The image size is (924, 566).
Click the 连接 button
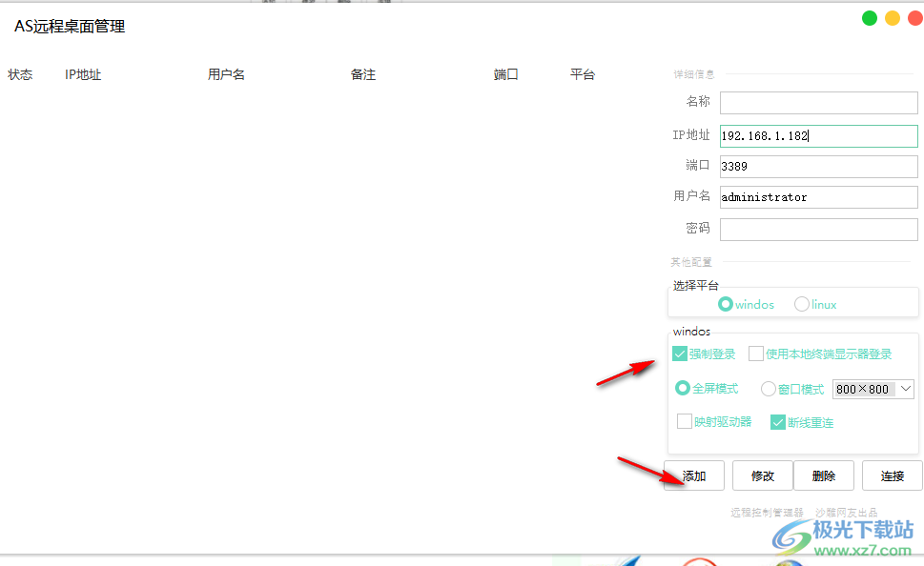[x=893, y=475]
